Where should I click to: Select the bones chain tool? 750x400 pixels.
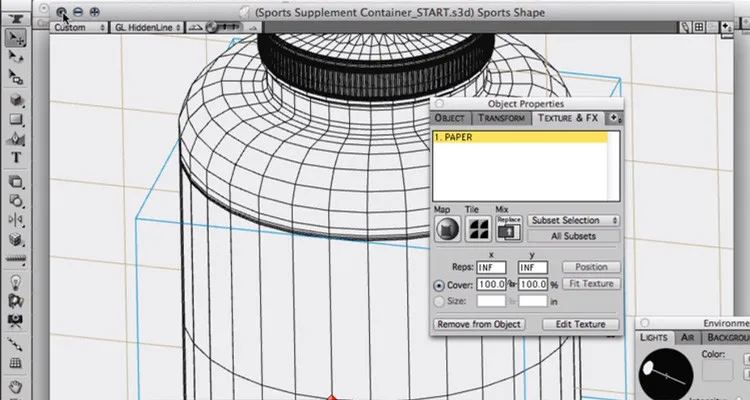coord(15,344)
